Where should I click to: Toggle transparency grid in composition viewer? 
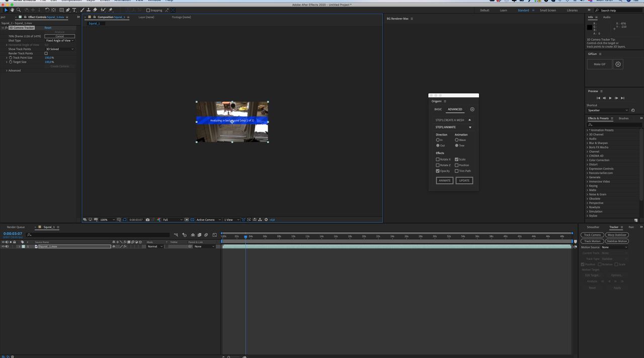coord(192,220)
